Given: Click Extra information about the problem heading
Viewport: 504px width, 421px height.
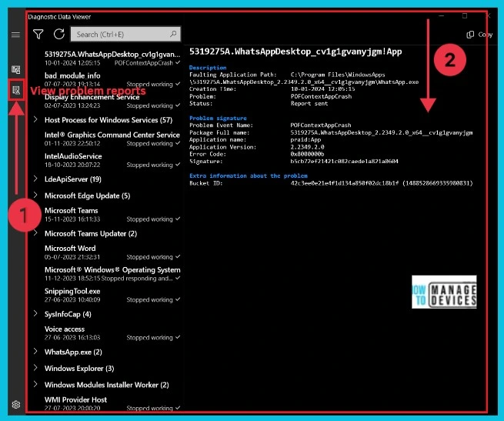Looking at the screenshot, I should point(249,175).
